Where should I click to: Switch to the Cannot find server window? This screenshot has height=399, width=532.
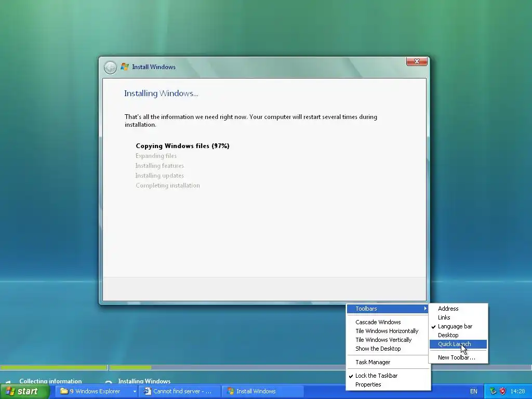(179, 391)
